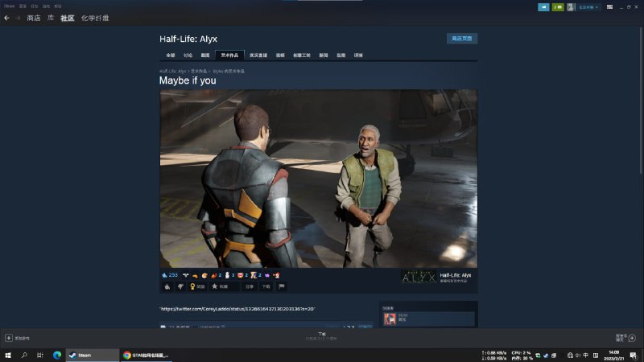
Task: Switch to the 讨论 discussions tab
Action: coord(188,56)
